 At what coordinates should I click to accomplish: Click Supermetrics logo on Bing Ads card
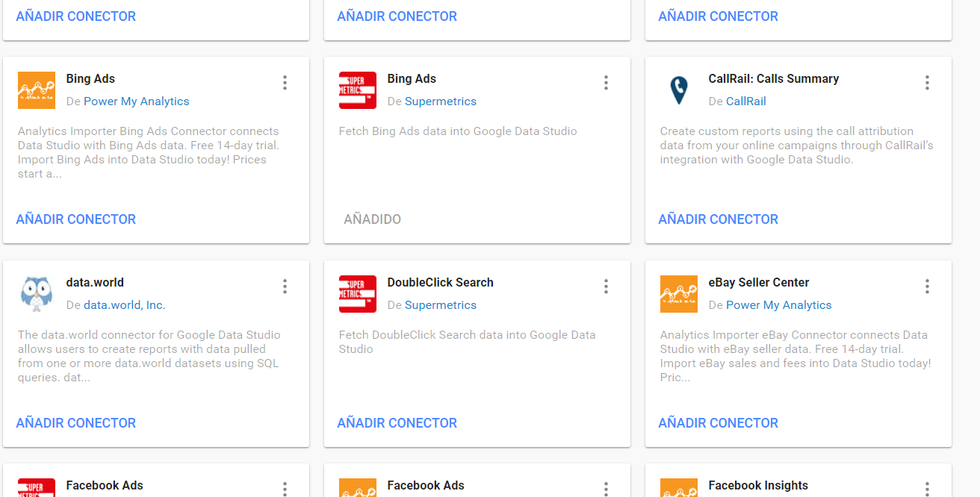pyautogui.click(x=358, y=90)
